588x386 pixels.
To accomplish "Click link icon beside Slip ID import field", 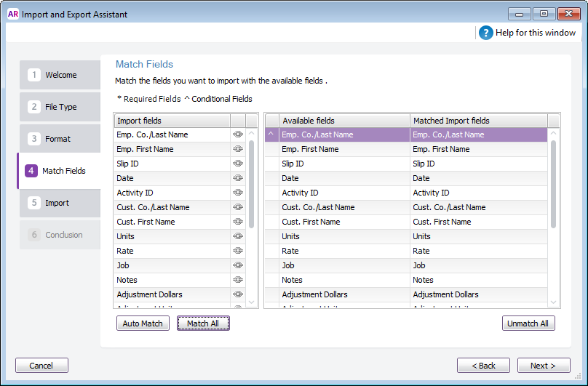I will pyautogui.click(x=238, y=164).
